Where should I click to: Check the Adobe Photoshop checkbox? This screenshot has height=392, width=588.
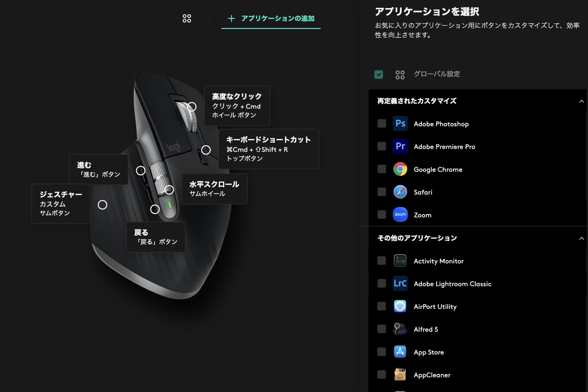click(x=382, y=123)
